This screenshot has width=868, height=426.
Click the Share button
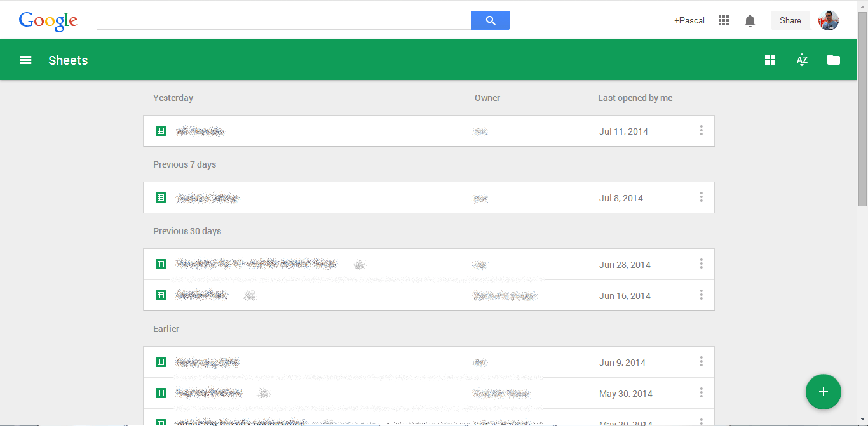pos(790,20)
